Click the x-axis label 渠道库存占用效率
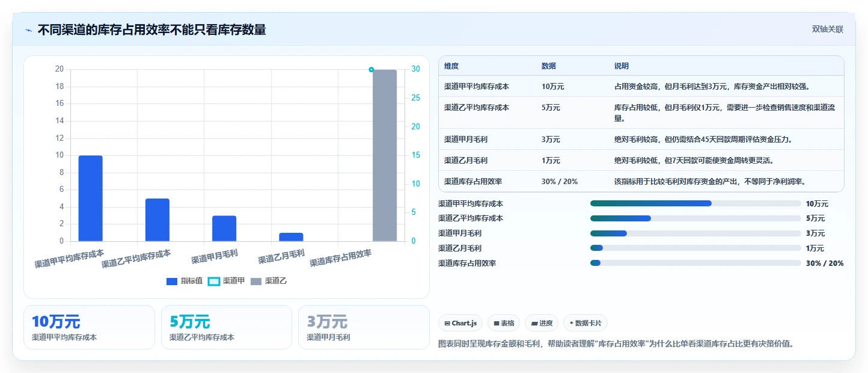Screen dimensions: 868x373 [x=341, y=258]
